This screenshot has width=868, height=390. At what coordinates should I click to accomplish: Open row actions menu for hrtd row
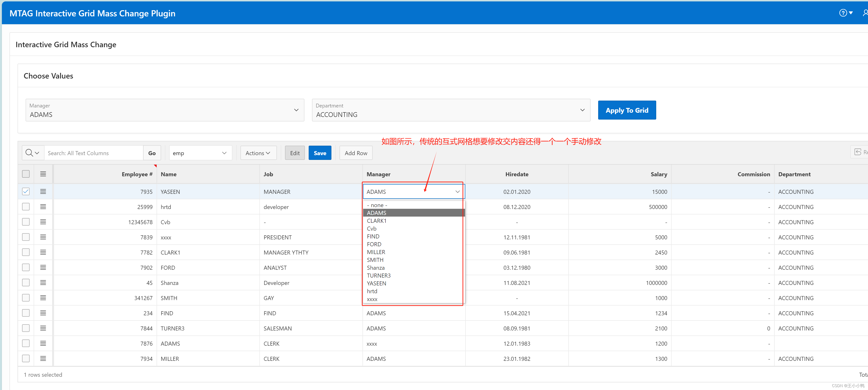tap(43, 207)
